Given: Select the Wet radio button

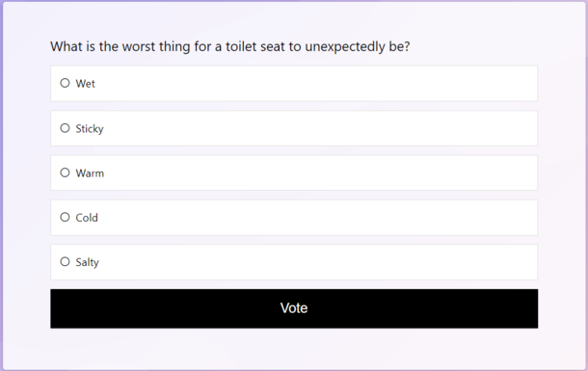Looking at the screenshot, I should (x=65, y=83).
